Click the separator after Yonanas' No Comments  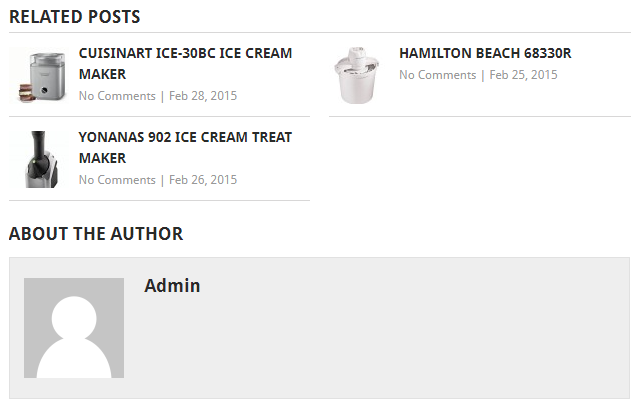pos(162,181)
